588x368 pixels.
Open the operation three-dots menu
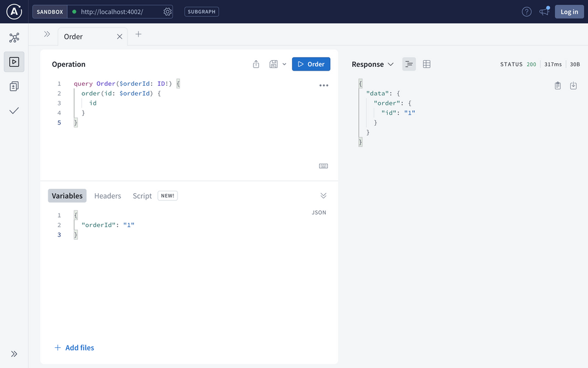coord(323,86)
